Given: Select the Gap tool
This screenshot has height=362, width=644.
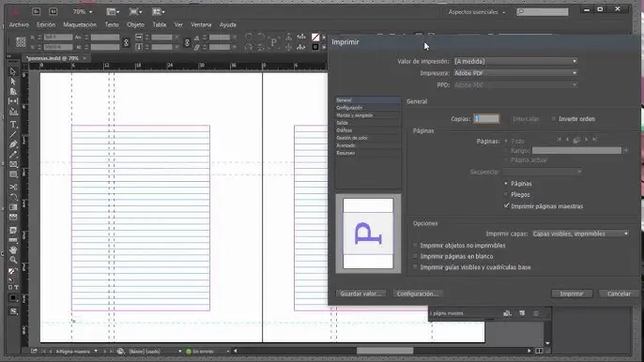Looking at the screenshot, I should (13, 101).
